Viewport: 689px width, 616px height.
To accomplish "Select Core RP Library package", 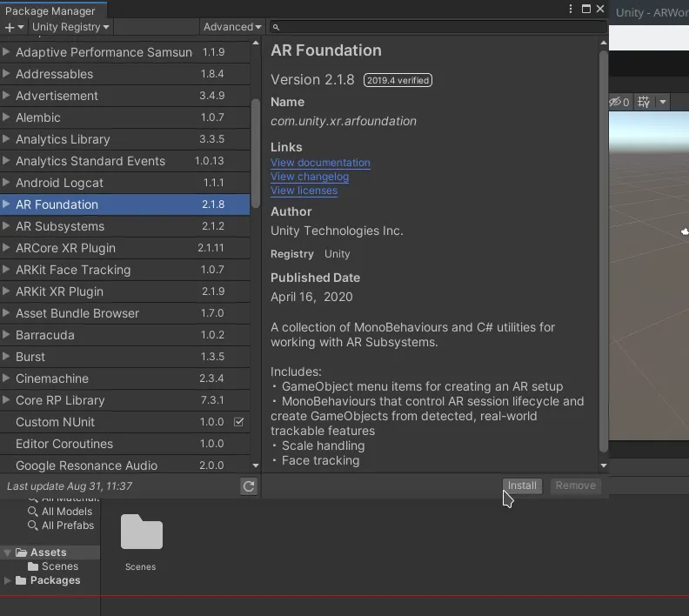I will [124, 400].
